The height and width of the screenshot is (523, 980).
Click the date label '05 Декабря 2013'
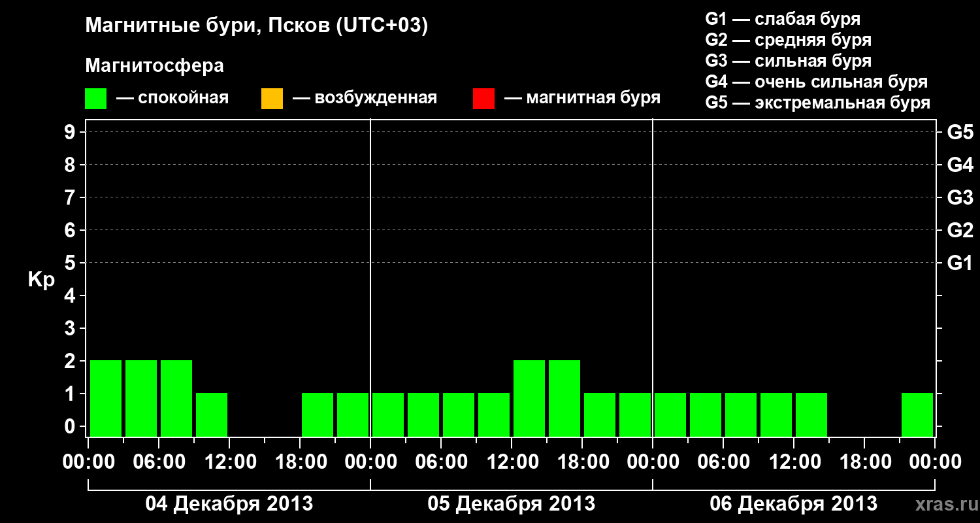pos(512,504)
